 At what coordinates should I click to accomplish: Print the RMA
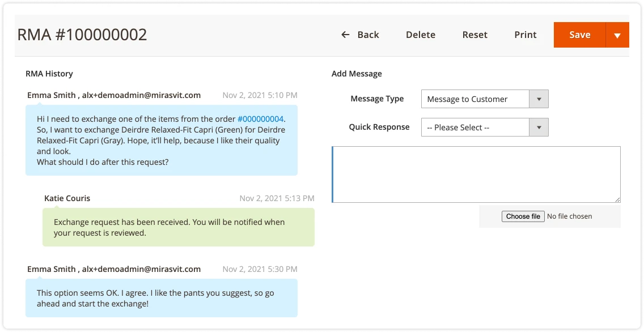tap(525, 35)
